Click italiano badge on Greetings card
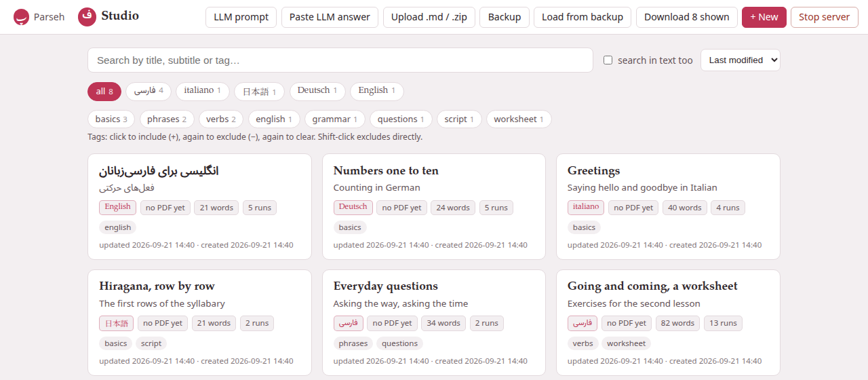The height and width of the screenshot is (380, 868). (x=586, y=208)
